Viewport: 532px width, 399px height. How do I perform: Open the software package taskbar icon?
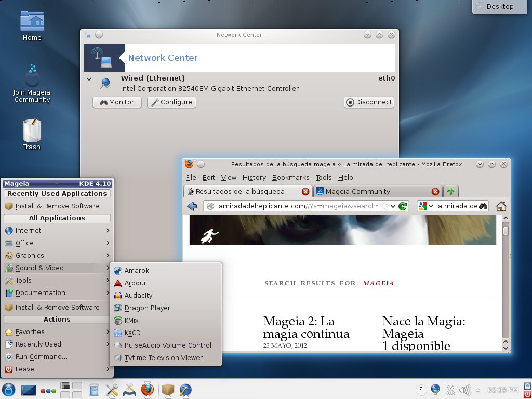pos(168,390)
